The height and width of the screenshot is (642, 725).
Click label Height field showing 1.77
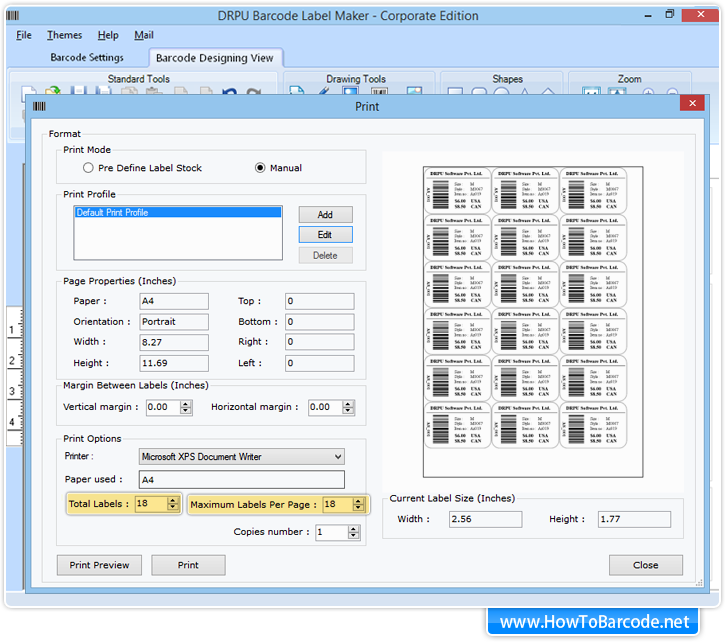634,519
